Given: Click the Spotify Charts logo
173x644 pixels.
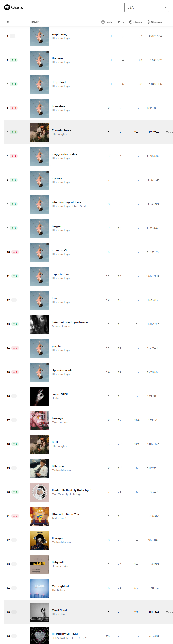Looking at the screenshot, I should click(13, 8).
